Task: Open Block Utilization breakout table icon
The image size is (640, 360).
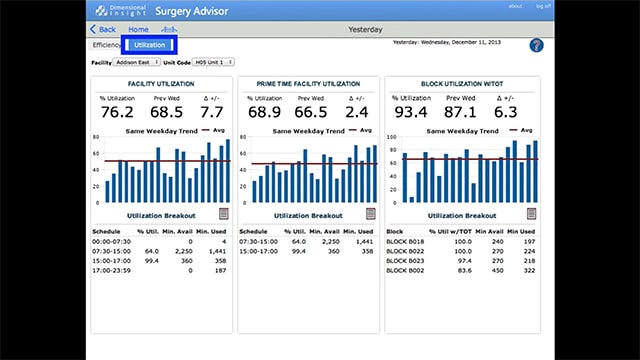Action: click(x=531, y=213)
